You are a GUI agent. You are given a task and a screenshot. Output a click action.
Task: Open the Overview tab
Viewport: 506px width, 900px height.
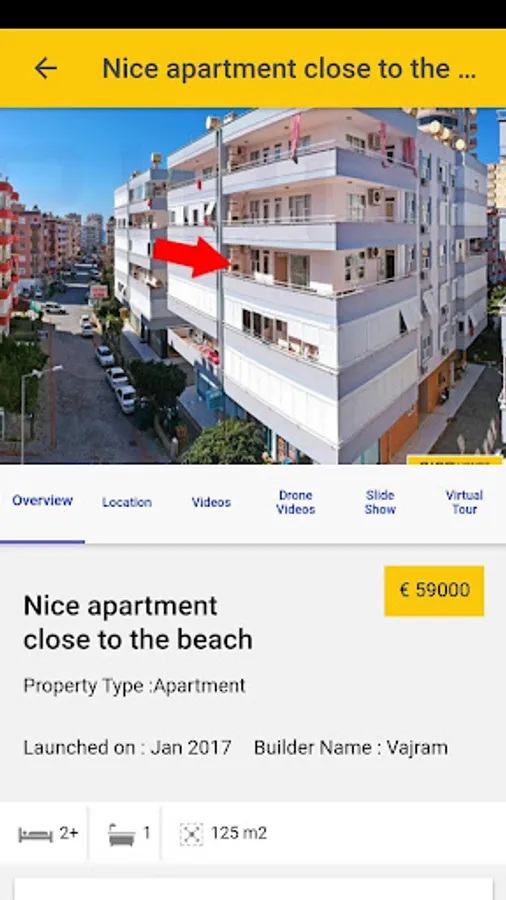[42, 501]
